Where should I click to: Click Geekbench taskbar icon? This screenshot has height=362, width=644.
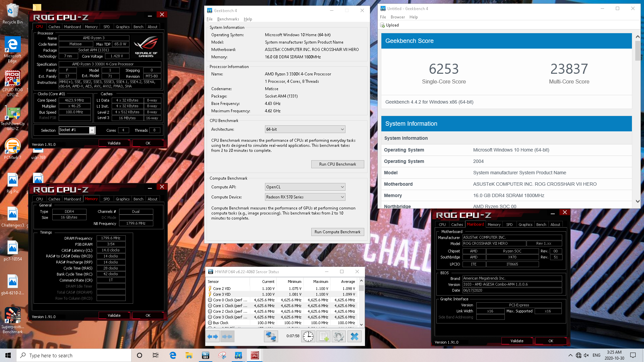(238, 355)
